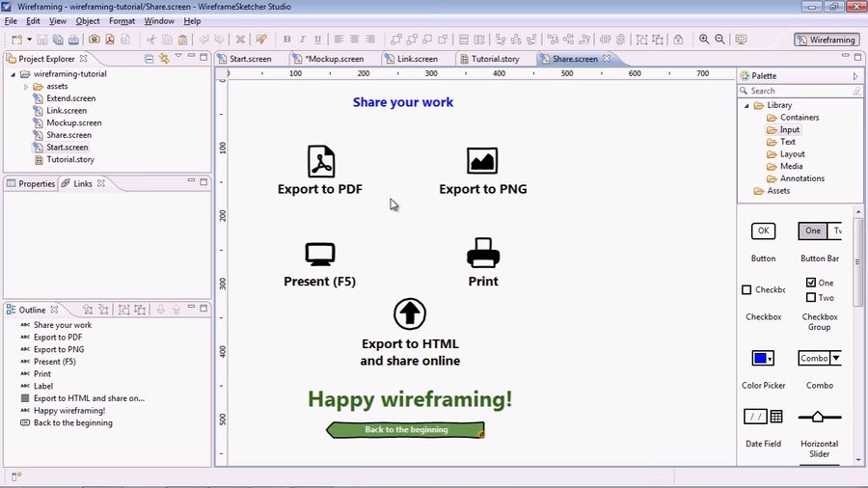
Task: Toggle Link with Editor in Project Explorer
Action: point(164,58)
